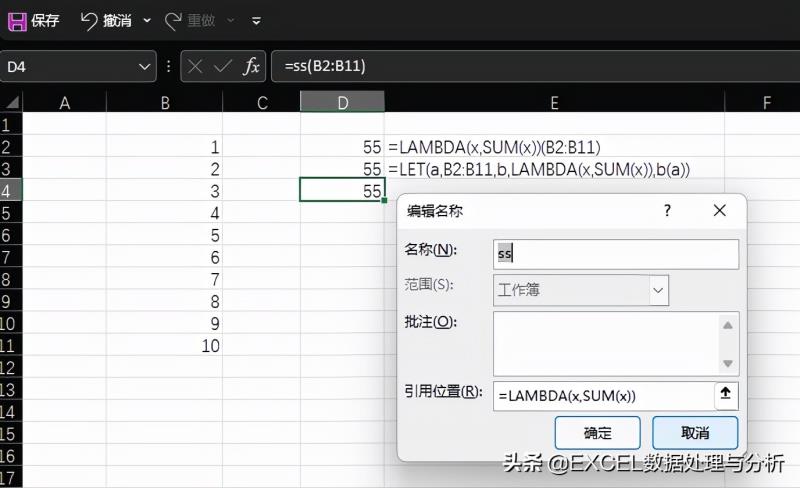Cancel formula entry with X icon

(195, 66)
